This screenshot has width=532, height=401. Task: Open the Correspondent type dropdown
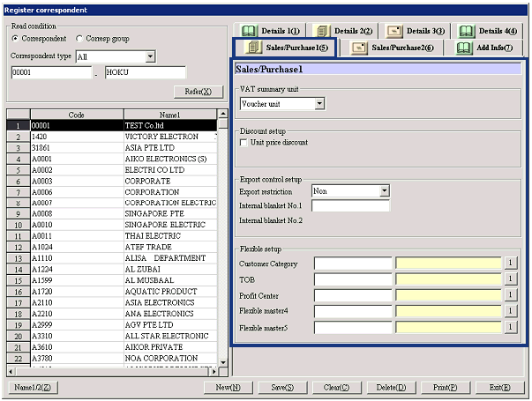point(150,56)
